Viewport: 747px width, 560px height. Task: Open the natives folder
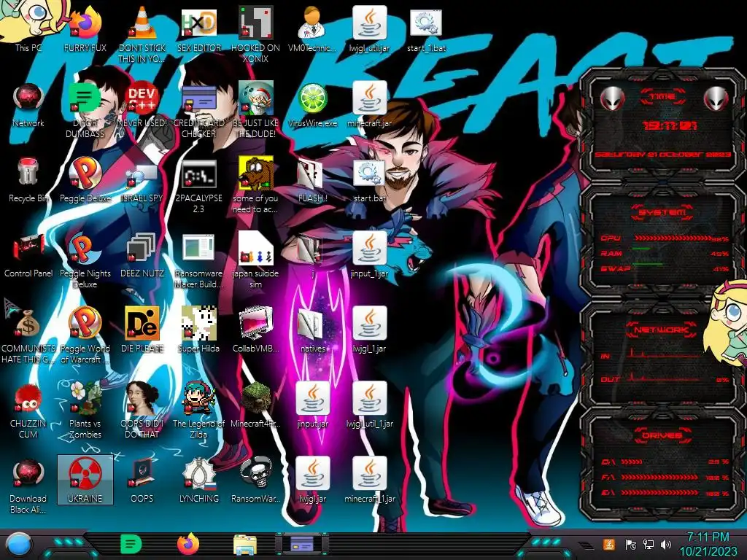(x=312, y=330)
